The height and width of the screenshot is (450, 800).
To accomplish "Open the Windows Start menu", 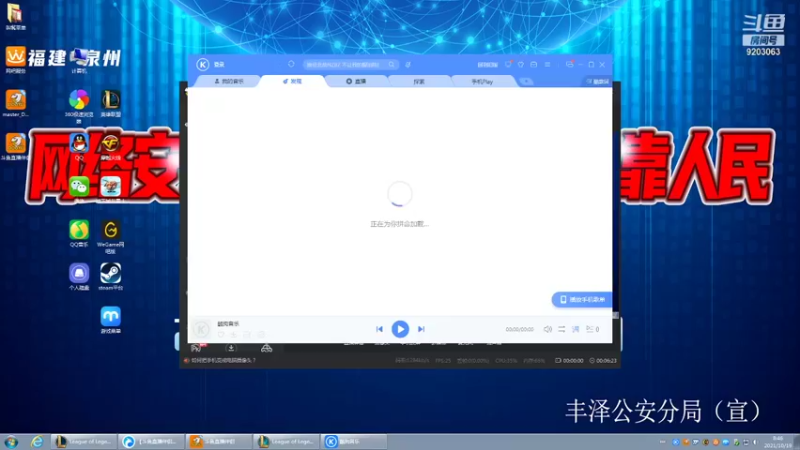I will point(11,442).
